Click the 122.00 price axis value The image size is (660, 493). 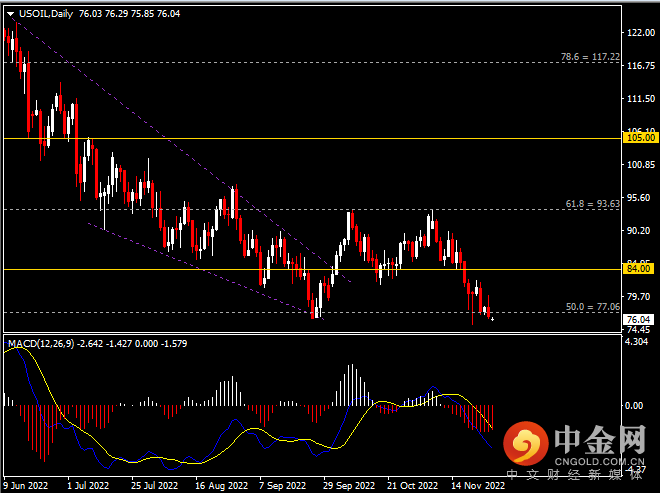637,33
